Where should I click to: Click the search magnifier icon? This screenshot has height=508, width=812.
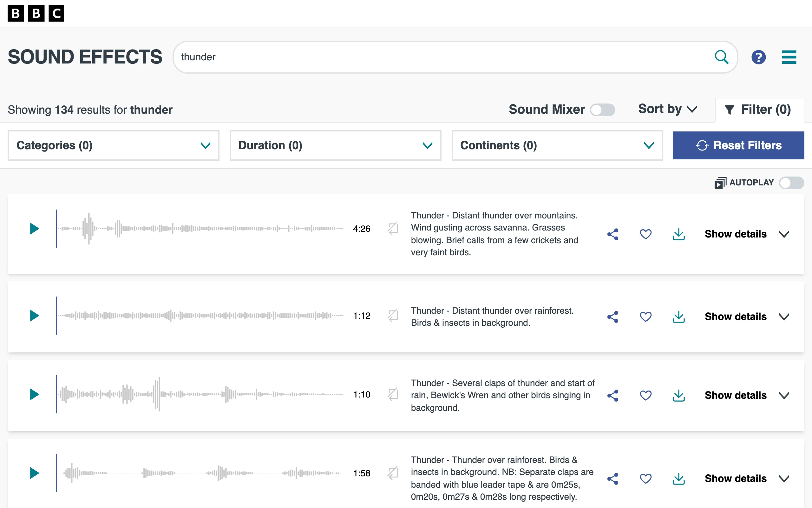point(721,57)
